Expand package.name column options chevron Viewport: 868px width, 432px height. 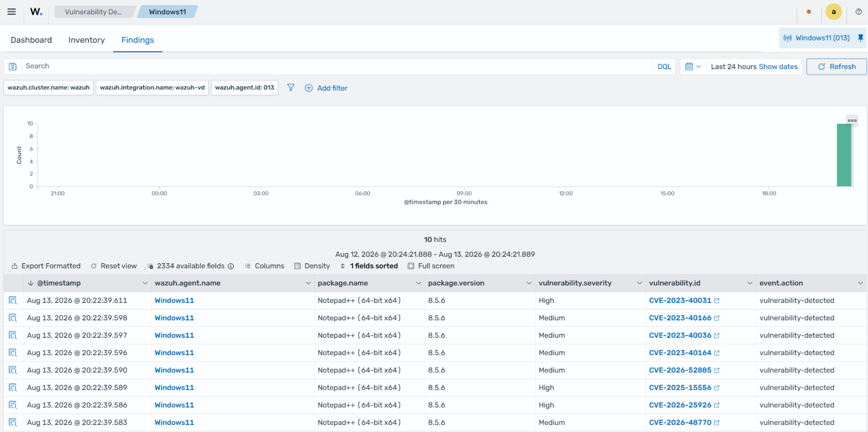(x=419, y=283)
